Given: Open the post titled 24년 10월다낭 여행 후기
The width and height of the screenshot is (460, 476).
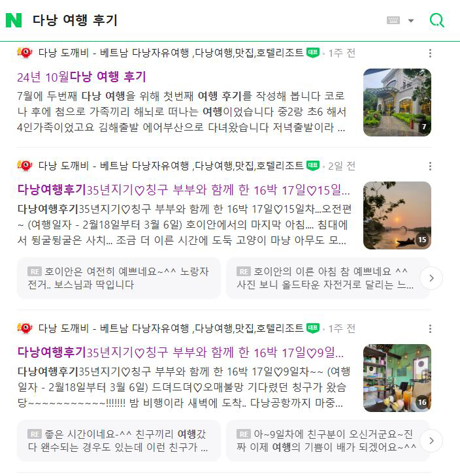Looking at the screenshot, I should tap(82, 77).
